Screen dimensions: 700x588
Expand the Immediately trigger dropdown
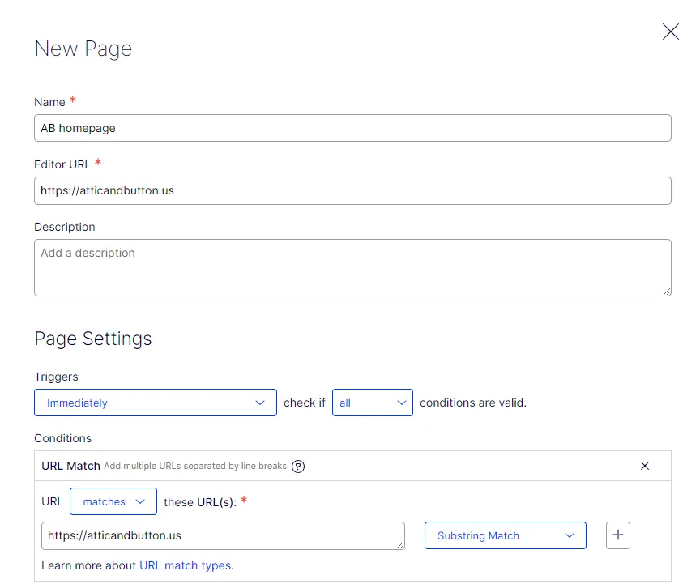156,403
